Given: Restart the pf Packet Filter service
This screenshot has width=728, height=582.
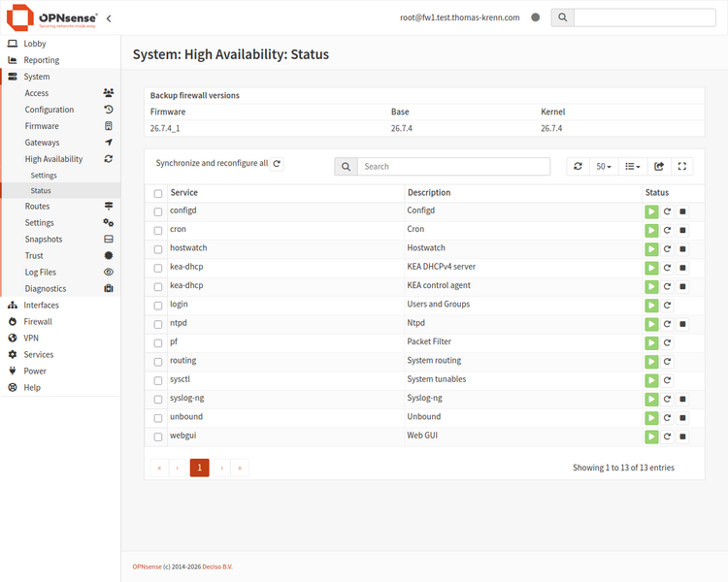Looking at the screenshot, I should click(667, 343).
